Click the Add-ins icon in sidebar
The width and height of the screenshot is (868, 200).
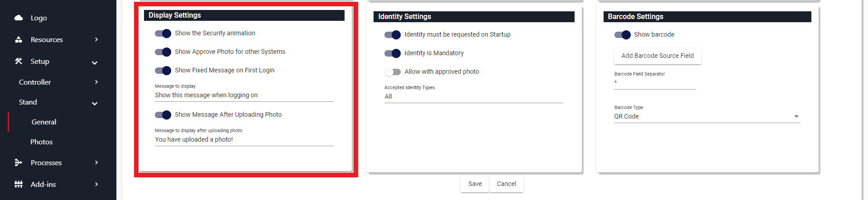click(x=19, y=184)
